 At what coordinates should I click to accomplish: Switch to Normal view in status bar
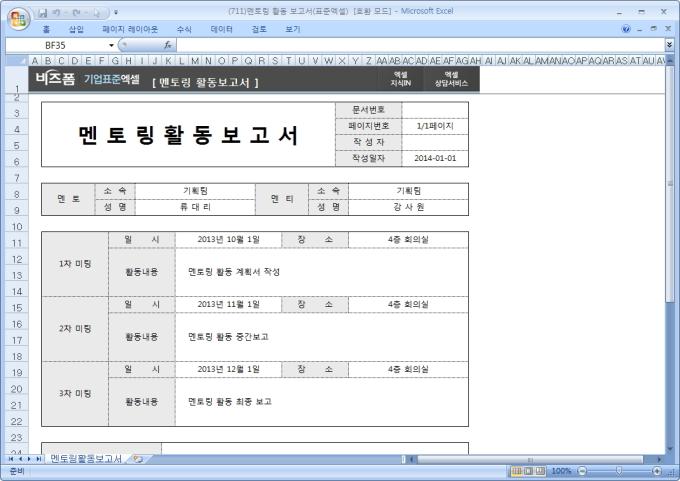[516, 471]
